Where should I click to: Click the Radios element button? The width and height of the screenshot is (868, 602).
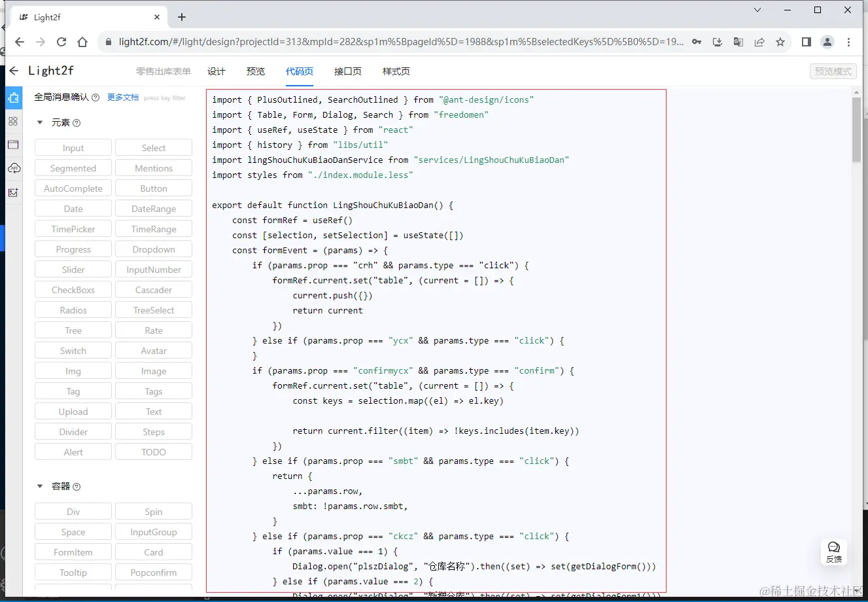tap(73, 310)
